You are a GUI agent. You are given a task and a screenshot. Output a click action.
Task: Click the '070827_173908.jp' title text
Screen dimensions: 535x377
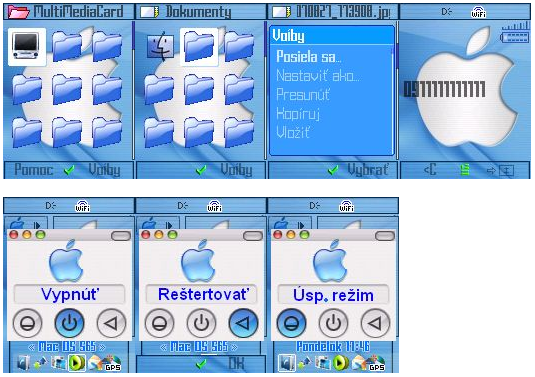pyautogui.click(x=342, y=12)
